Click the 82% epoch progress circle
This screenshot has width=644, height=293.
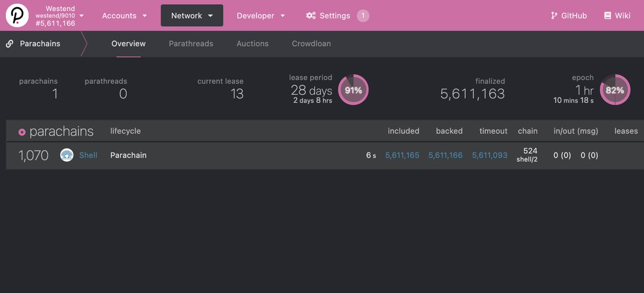(614, 90)
